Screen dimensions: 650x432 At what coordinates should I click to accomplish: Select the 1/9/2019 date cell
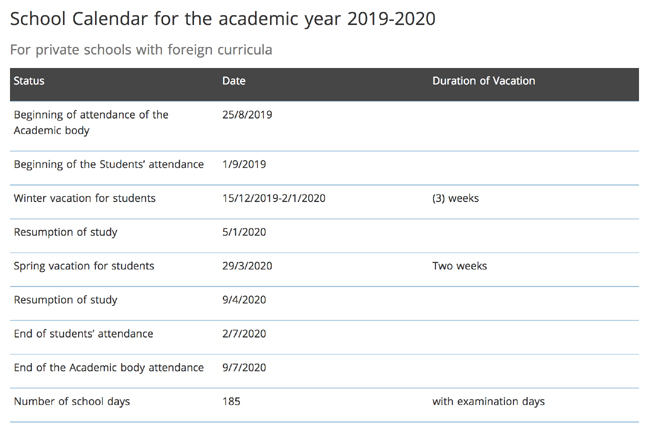point(244,164)
